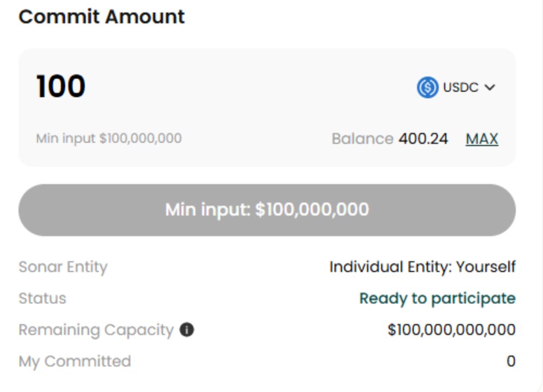This screenshot has width=543, height=392.
Task: Expand the token chevron next to USDC
Action: coord(490,87)
